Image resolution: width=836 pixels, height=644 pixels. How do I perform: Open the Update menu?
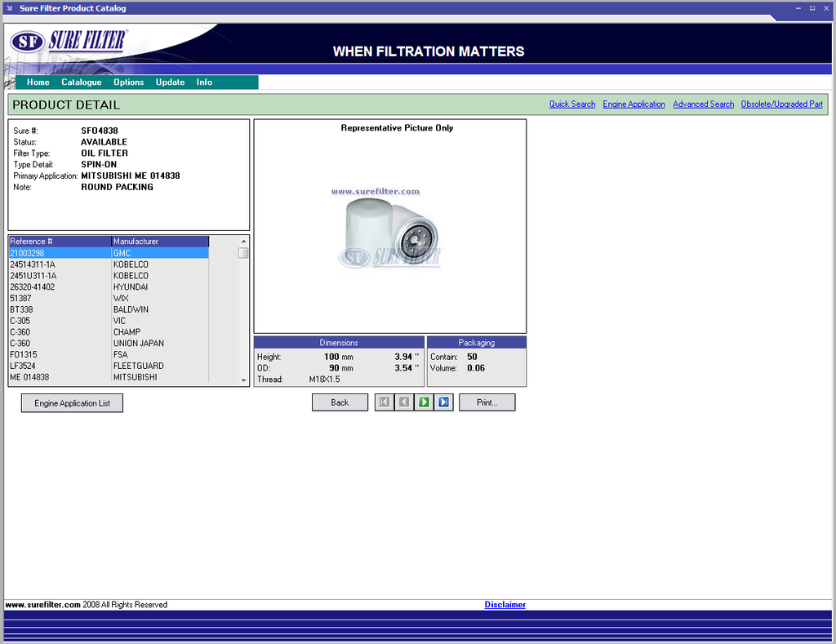coord(170,82)
